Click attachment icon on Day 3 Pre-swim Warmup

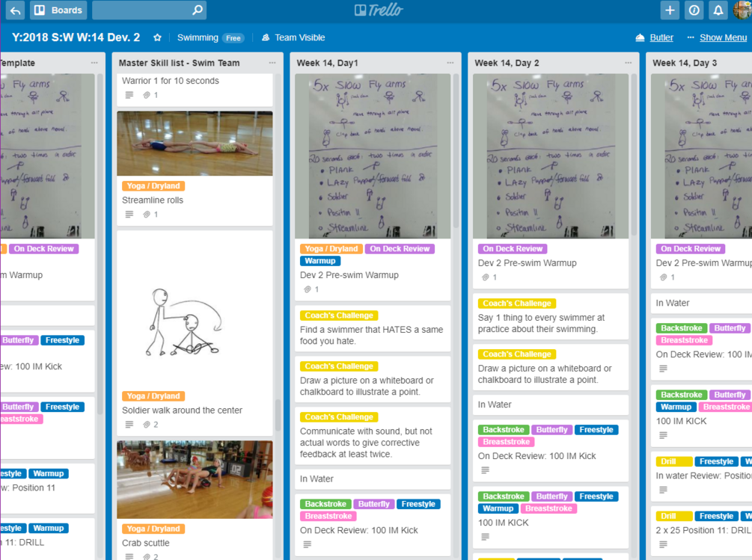coord(663,277)
